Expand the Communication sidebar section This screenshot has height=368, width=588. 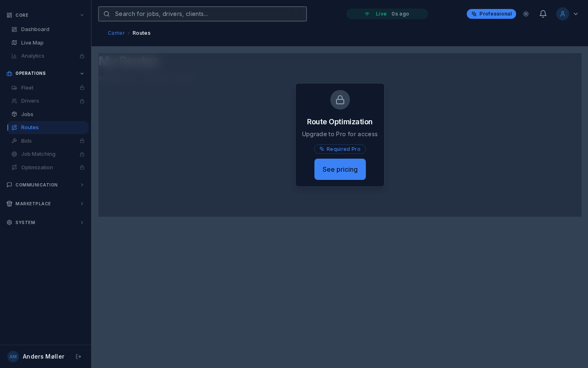(82, 185)
